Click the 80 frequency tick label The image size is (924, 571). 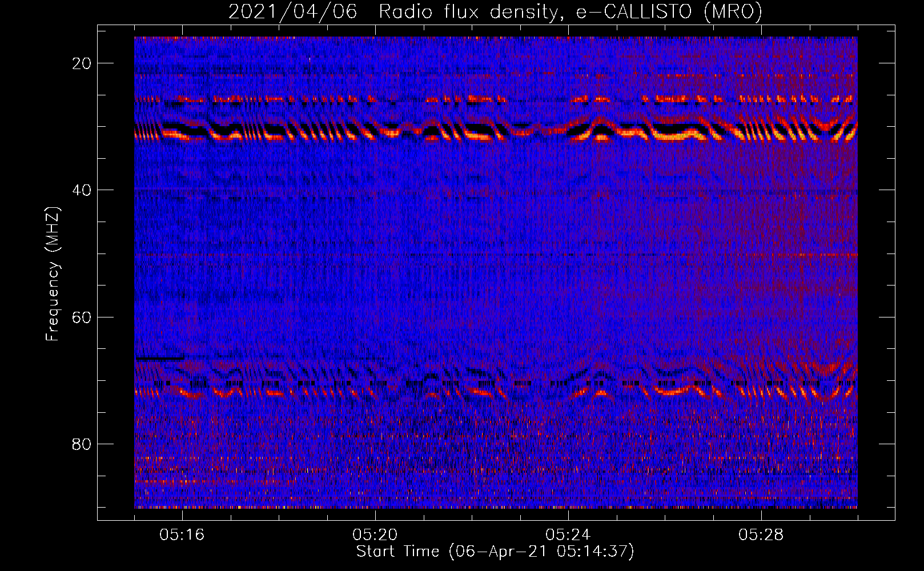point(82,444)
